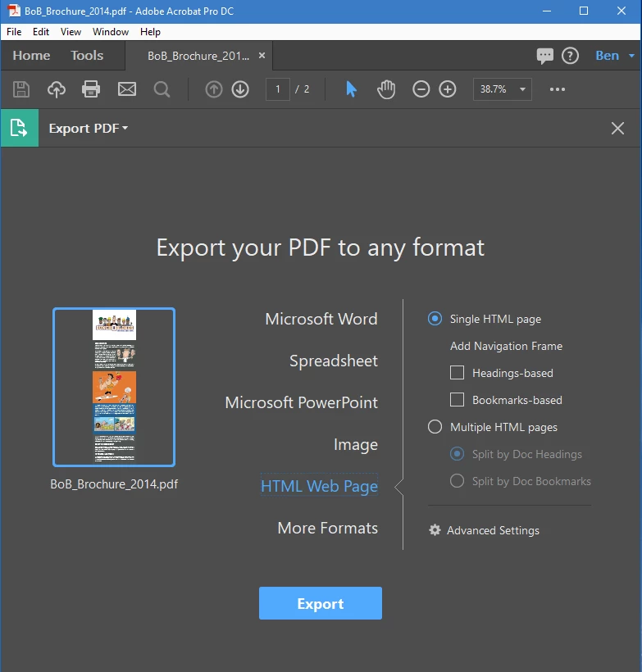Image resolution: width=642 pixels, height=672 pixels.
Task: Enable Headings-based navigation frame checkbox
Action: (458, 373)
